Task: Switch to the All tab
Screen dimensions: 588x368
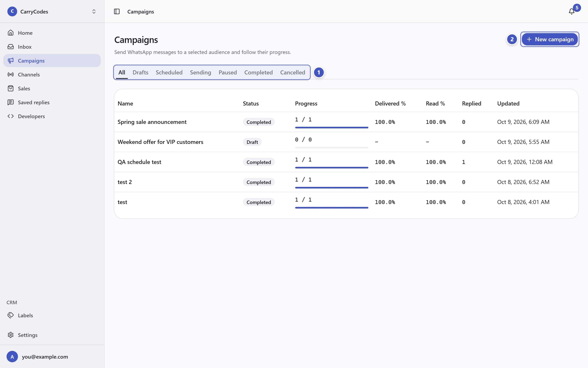Action: pos(122,72)
